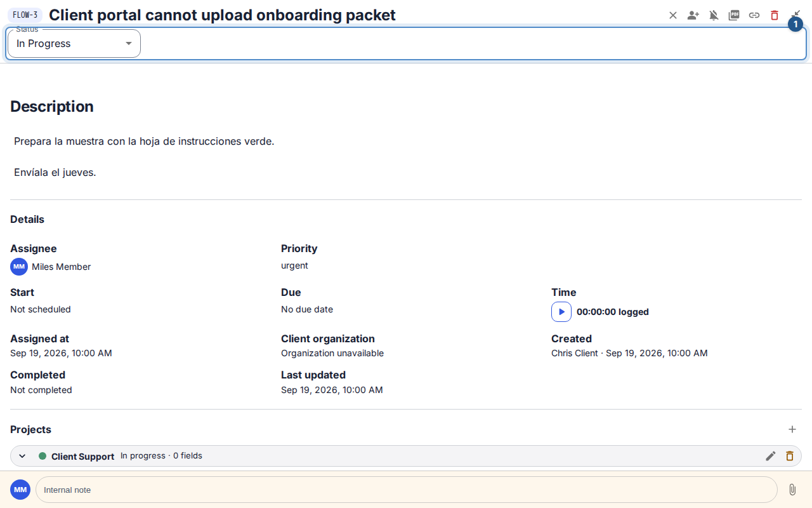Click the green status dot of Client Support

click(x=43, y=456)
